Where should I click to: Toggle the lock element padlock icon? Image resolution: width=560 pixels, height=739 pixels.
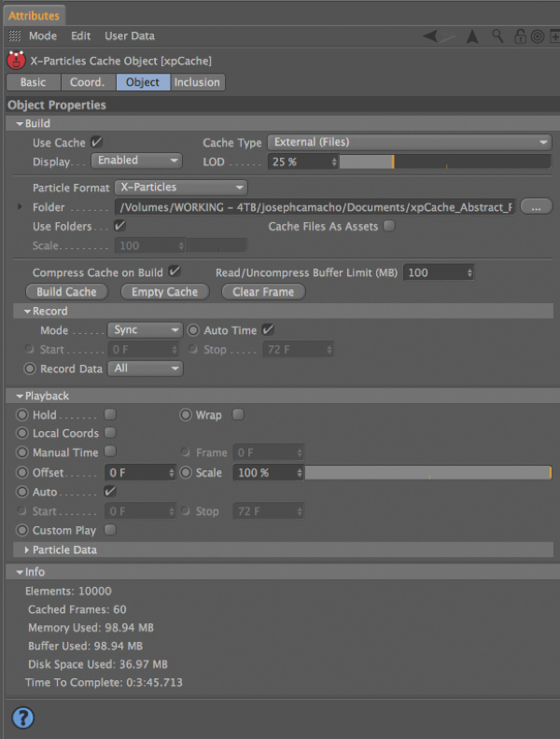pos(519,36)
